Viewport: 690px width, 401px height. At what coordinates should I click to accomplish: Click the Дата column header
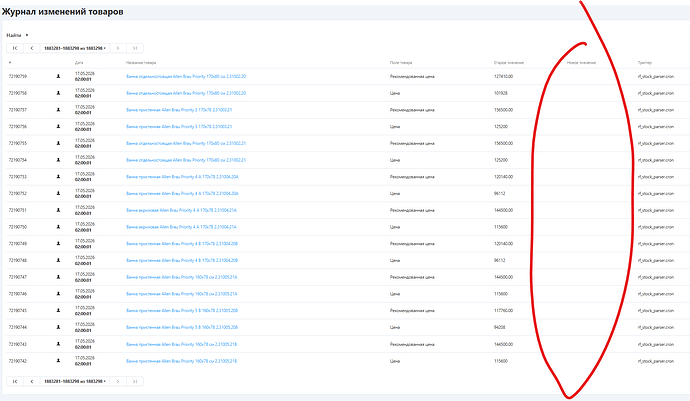(79, 63)
